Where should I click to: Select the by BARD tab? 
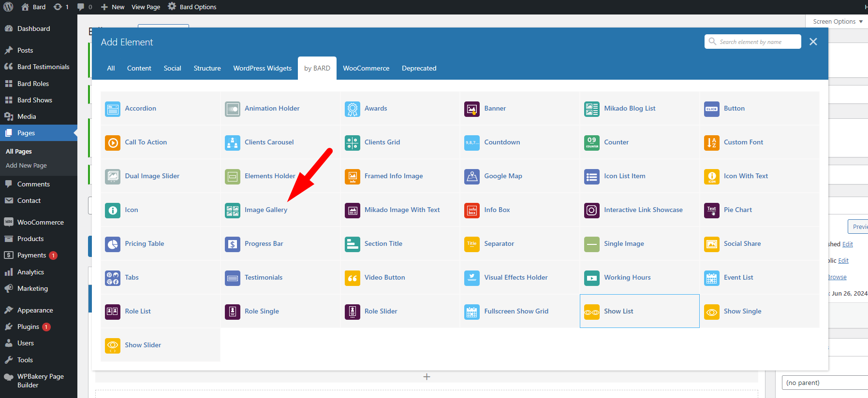click(317, 68)
